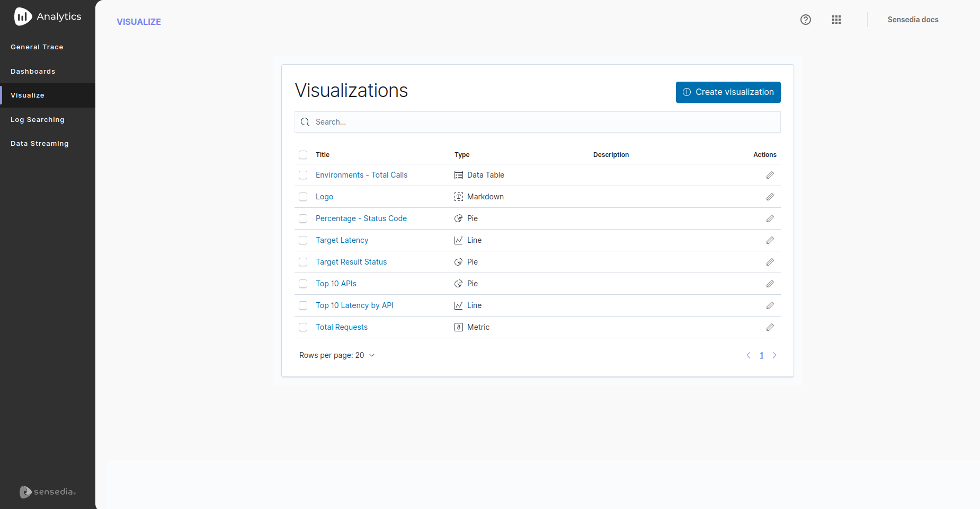This screenshot has width=980, height=509.
Task: Toggle the select-all checkbox in table header
Action: click(303, 155)
